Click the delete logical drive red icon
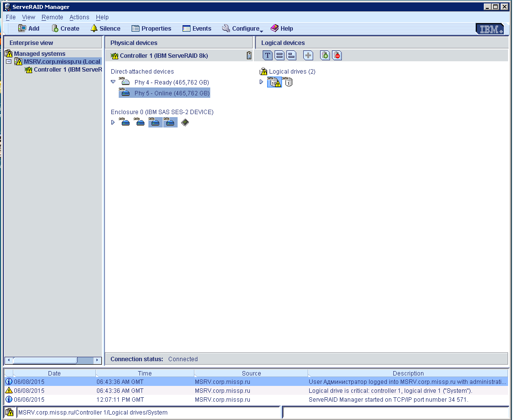The image size is (513, 420). (337, 55)
